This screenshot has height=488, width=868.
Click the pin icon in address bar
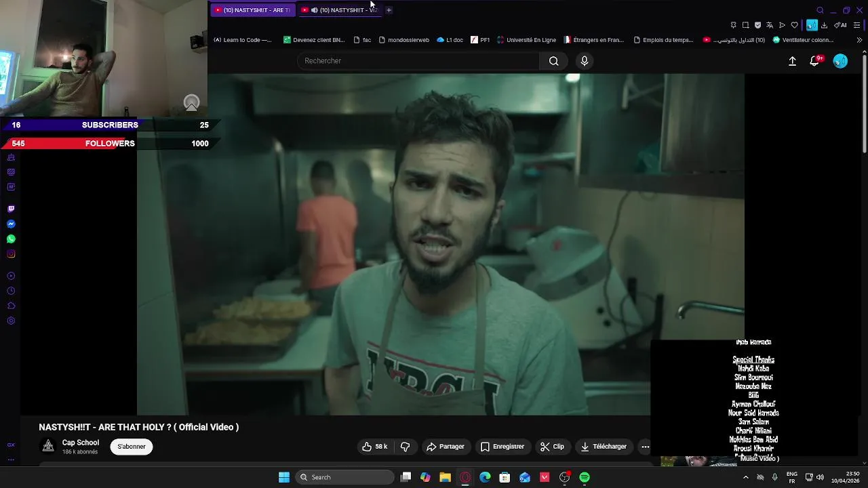(733, 25)
